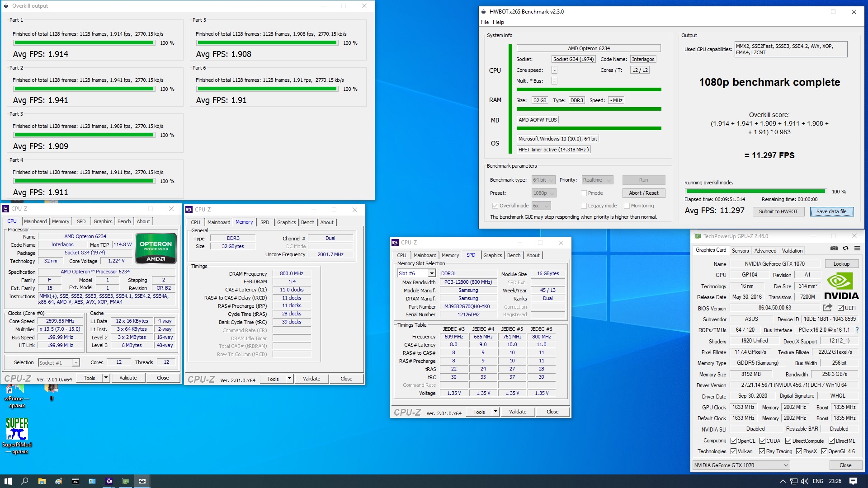Open Command Prompt taskbar icon
This screenshot has width=868, height=488.
click(75, 481)
